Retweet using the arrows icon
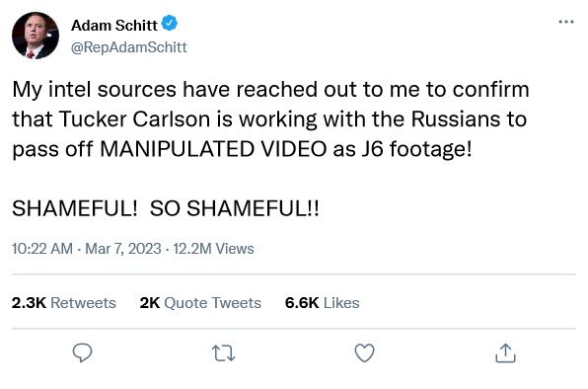This screenshot has height=389, width=588. (x=224, y=353)
